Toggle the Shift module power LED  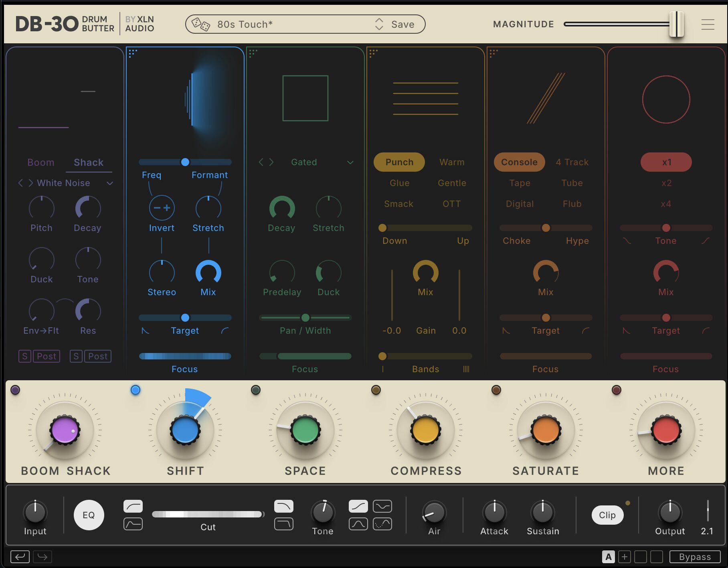point(135,390)
